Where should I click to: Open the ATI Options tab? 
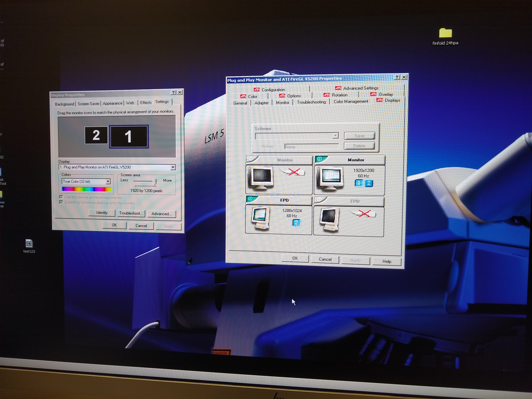[x=290, y=96]
